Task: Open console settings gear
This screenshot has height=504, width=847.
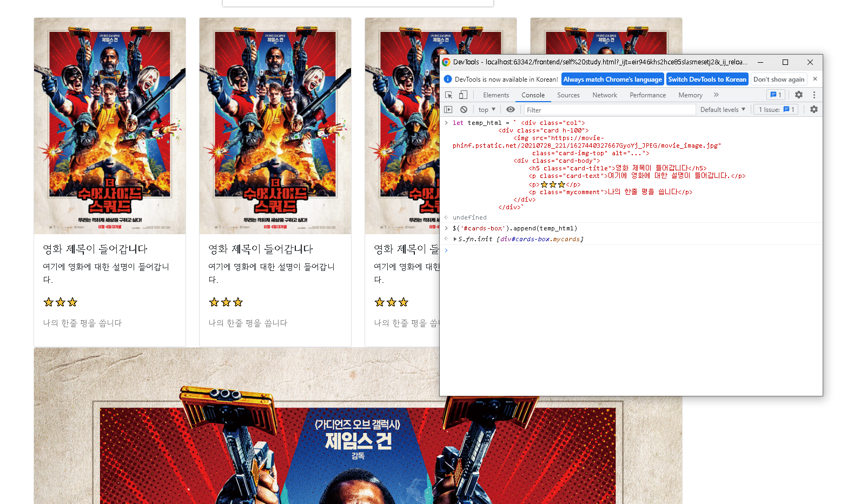Action: click(814, 109)
